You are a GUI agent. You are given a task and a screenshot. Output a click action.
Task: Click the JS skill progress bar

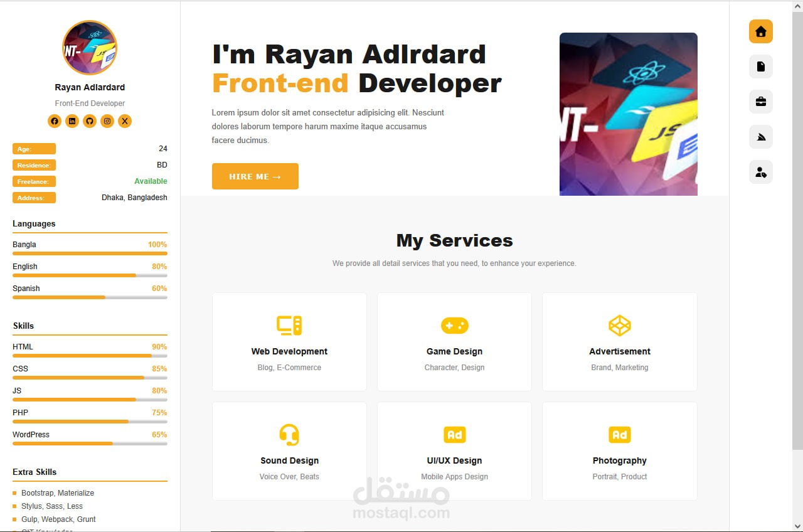[90, 400]
